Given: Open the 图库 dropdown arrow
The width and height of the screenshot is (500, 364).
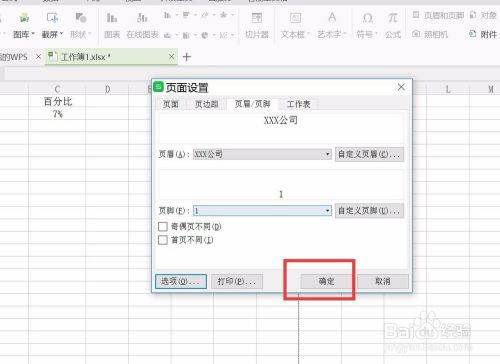Looking at the screenshot, I should (x=33, y=34).
